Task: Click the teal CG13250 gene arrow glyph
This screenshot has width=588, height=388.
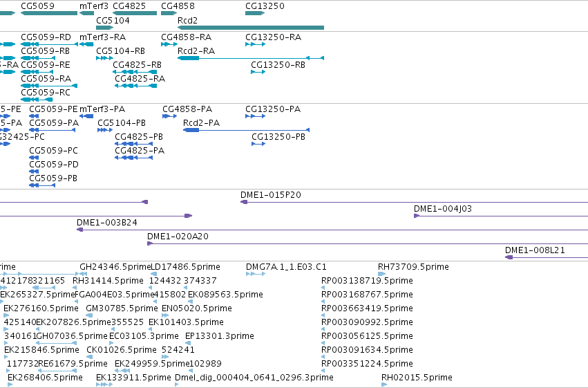Action: tap(255, 14)
